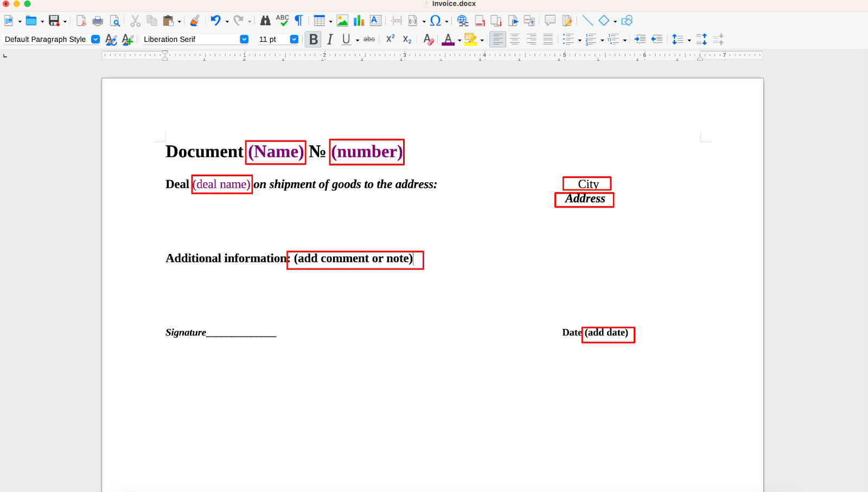Apply the purple font color

pyautogui.click(x=448, y=40)
